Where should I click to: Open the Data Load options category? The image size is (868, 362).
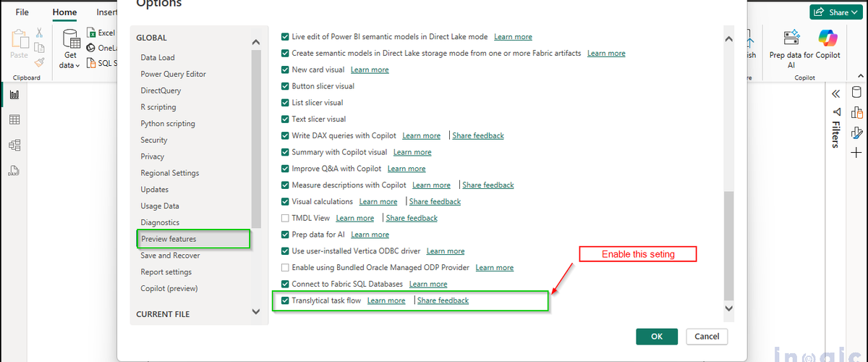[x=158, y=57]
